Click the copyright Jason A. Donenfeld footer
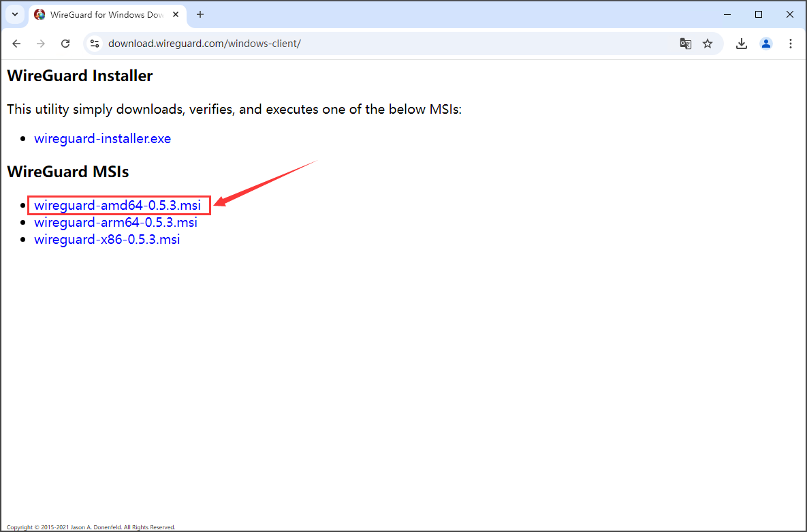 pos(91,527)
